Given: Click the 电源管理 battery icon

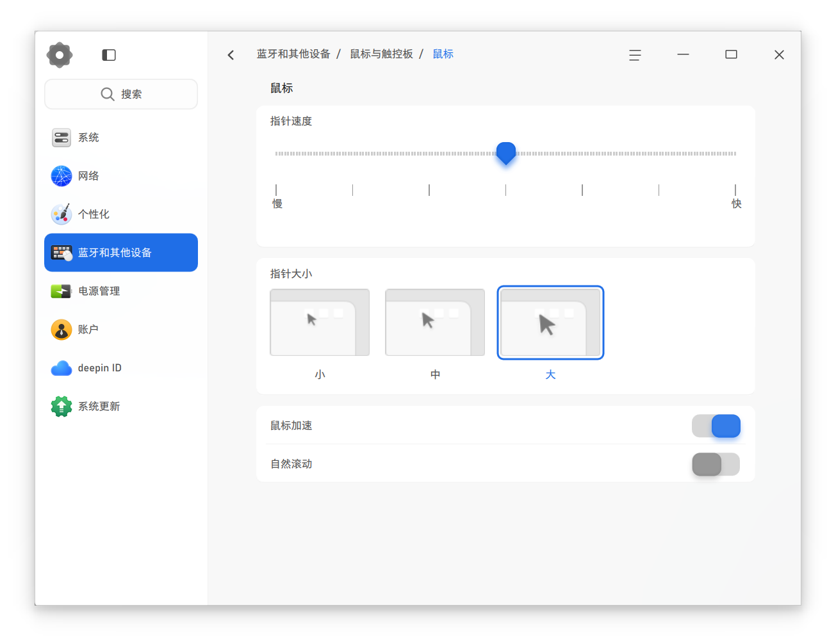Looking at the screenshot, I should pyautogui.click(x=61, y=291).
